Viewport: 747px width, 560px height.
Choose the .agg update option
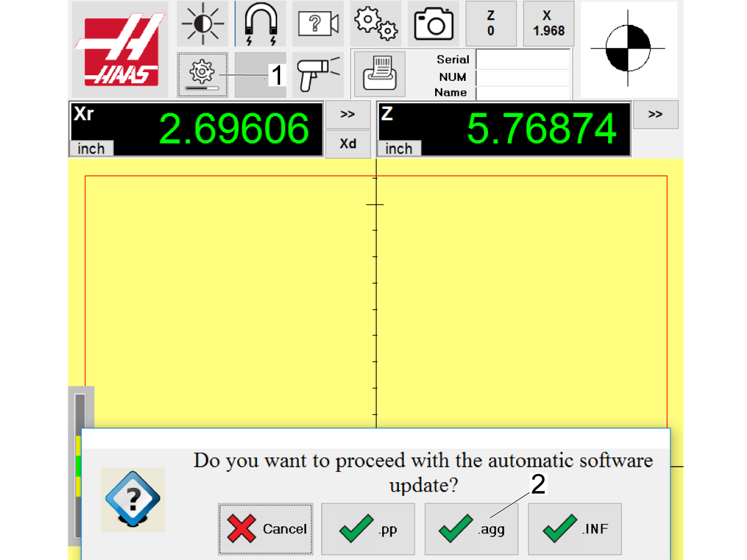click(471, 529)
